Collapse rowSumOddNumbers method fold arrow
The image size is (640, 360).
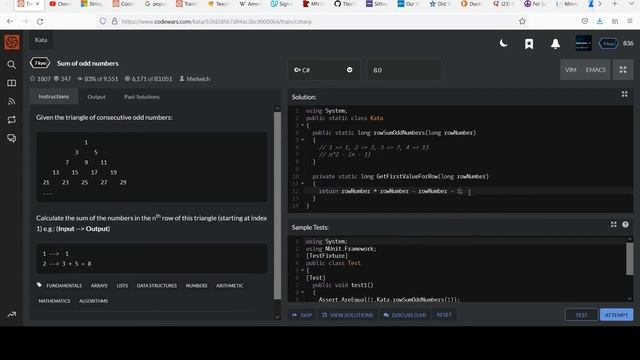tap(302, 140)
